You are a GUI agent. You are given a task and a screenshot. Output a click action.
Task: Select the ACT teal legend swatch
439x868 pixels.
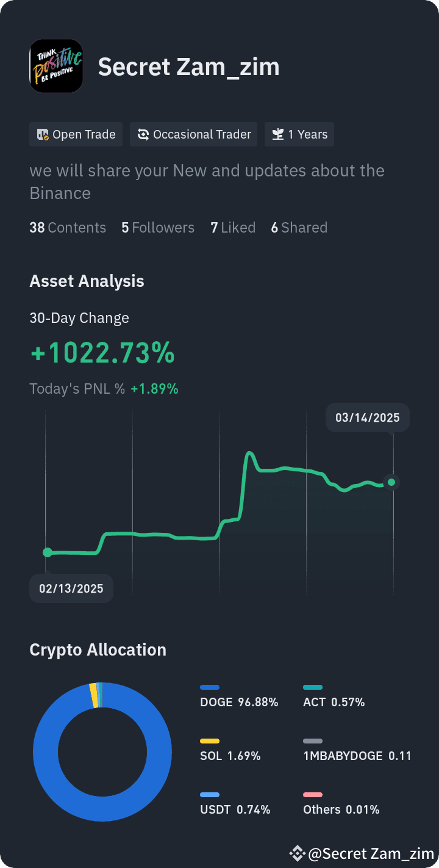pyautogui.click(x=313, y=687)
